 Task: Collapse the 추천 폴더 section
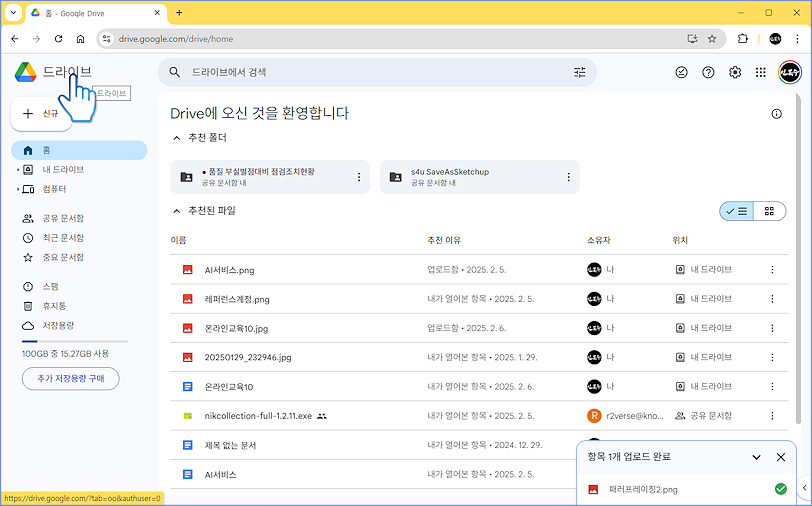tap(177, 138)
